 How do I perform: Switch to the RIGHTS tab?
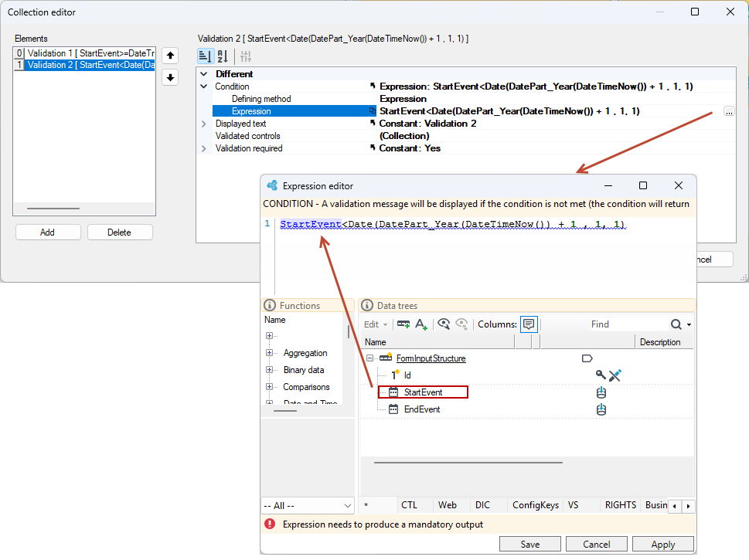pyautogui.click(x=621, y=505)
